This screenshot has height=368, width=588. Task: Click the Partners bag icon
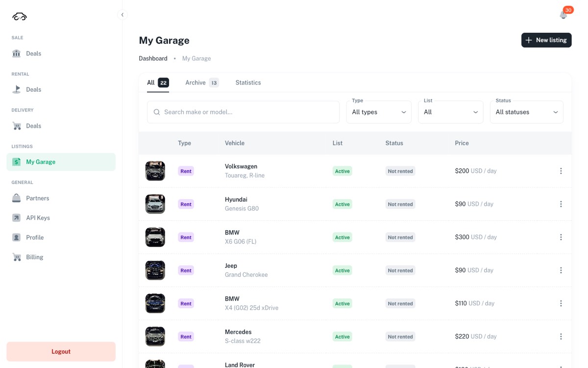click(17, 198)
